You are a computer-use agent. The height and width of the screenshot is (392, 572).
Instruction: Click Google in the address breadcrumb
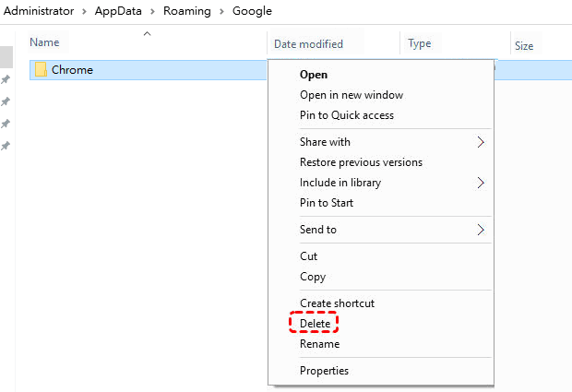pos(252,11)
